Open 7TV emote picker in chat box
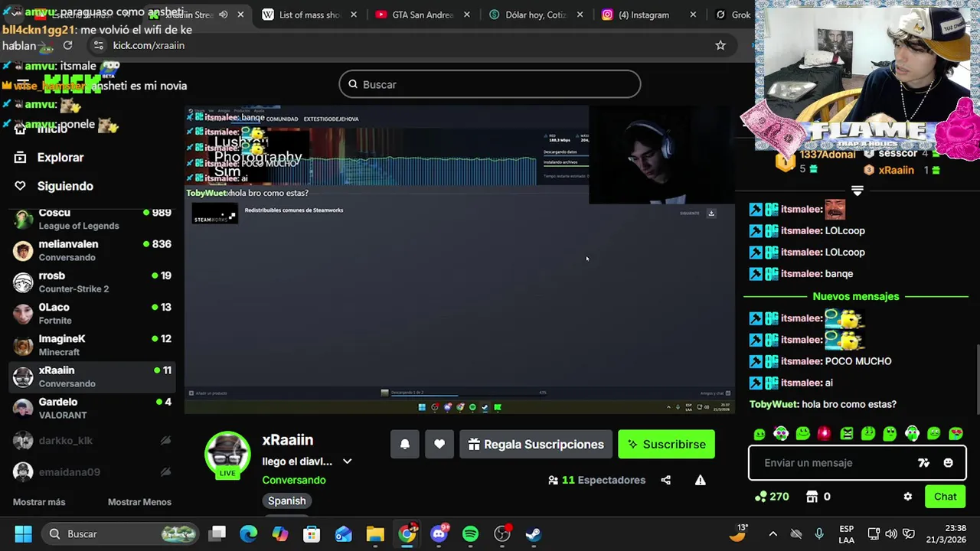Image resolution: width=980 pixels, height=551 pixels. pyautogui.click(x=923, y=463)
